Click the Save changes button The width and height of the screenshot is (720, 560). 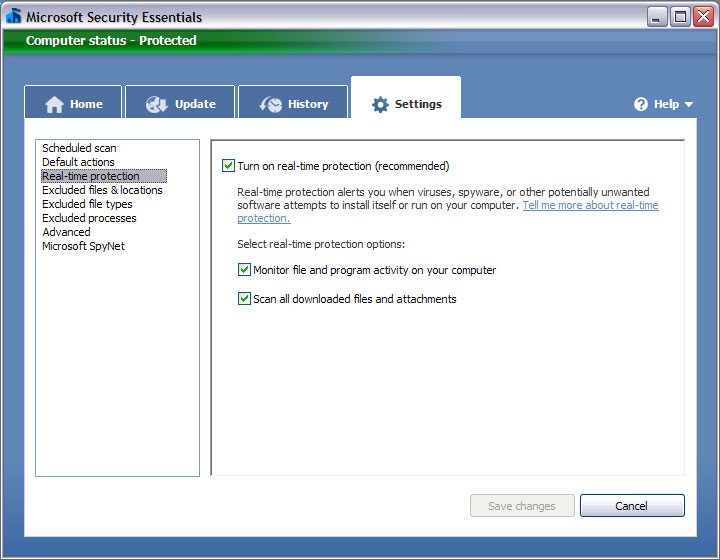[x=522, y=506]
